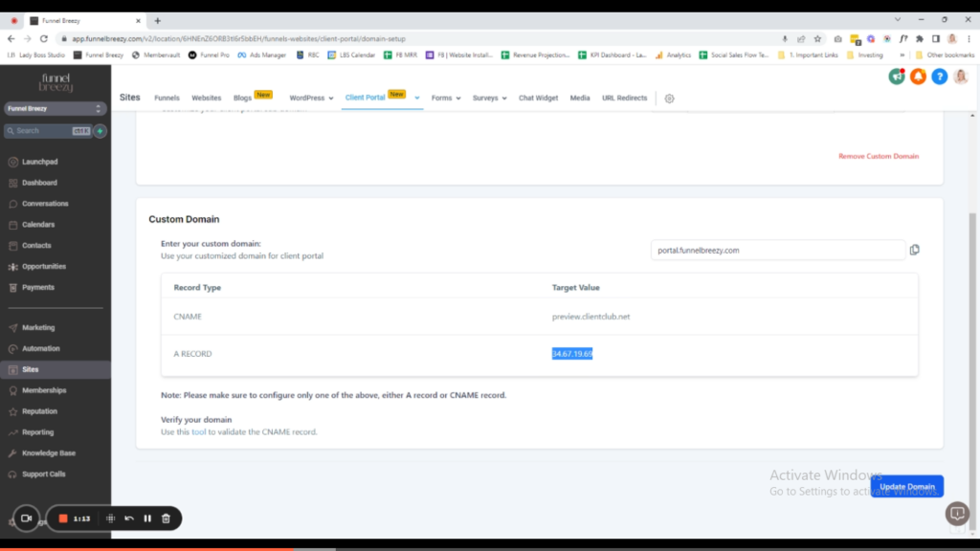Screen dimensions: 980x551
Task: Open the Forms dropdown in Sites navigation
Action: pyautogui.click(x=445, y=98)
